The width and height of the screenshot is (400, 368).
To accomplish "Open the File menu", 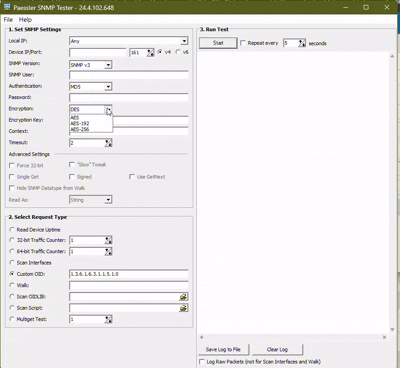I will tap(8, 20).
